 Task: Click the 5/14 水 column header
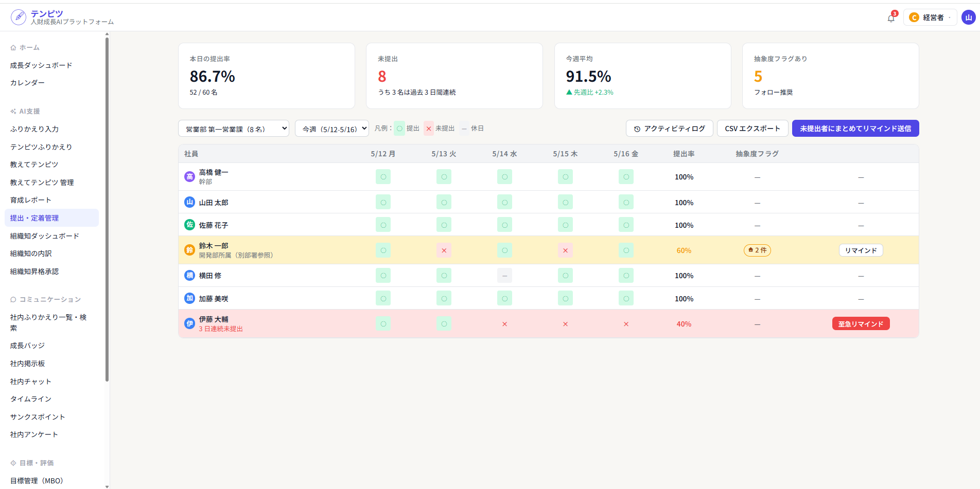(504, 154)
